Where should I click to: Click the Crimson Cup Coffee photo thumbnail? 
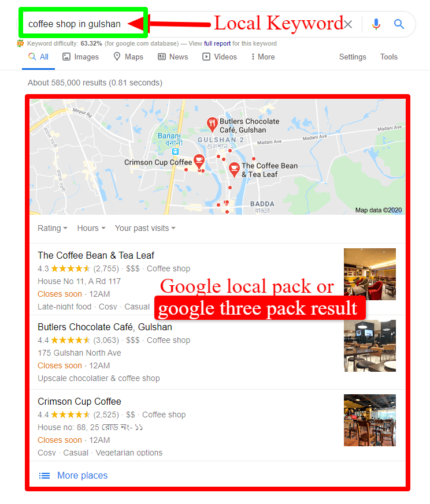(x=370, y=420)
